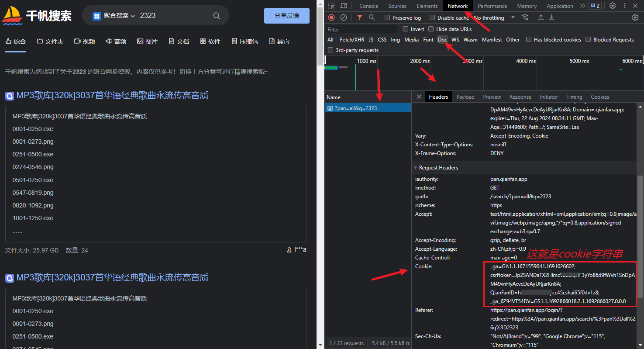Close the request details pane
The image size is (644, 349).
(419, 97)
